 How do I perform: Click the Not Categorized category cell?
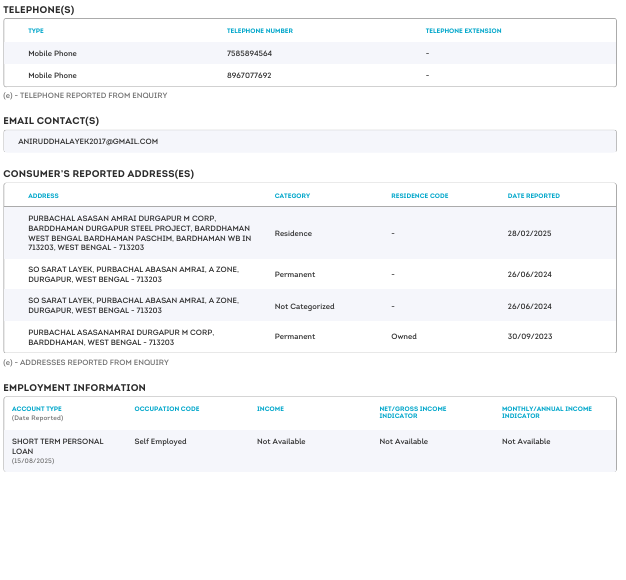304,306
